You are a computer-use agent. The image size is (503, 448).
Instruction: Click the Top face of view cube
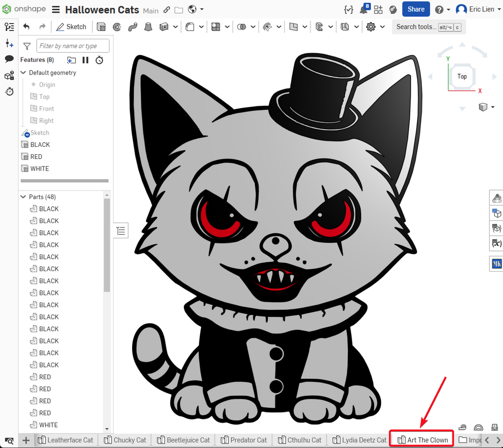pyautogui.click(x=462, y=76)
